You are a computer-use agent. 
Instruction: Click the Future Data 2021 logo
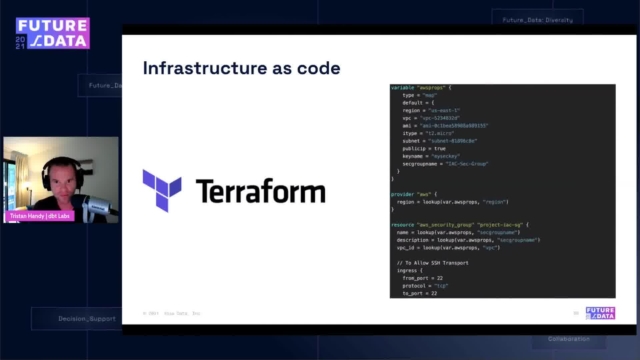(53, 33)
